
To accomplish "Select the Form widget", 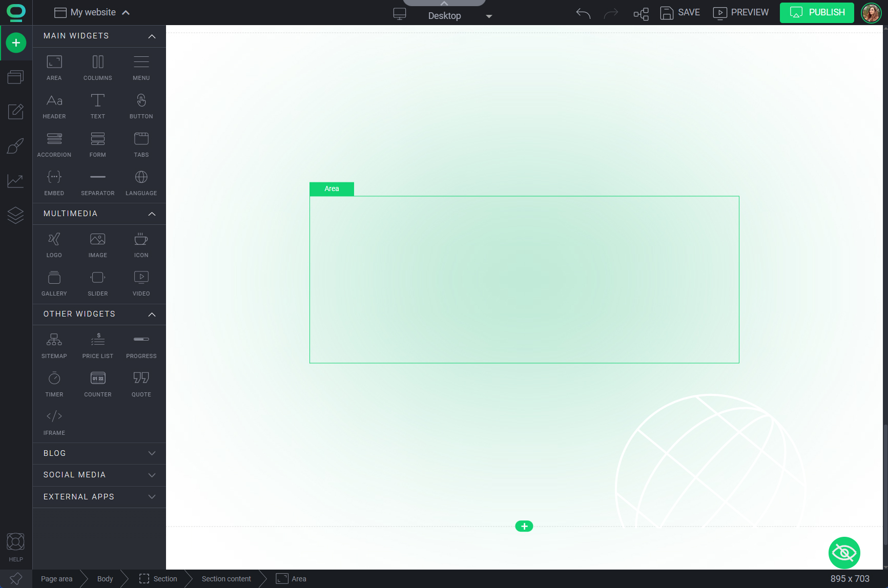I will [98, 144].
